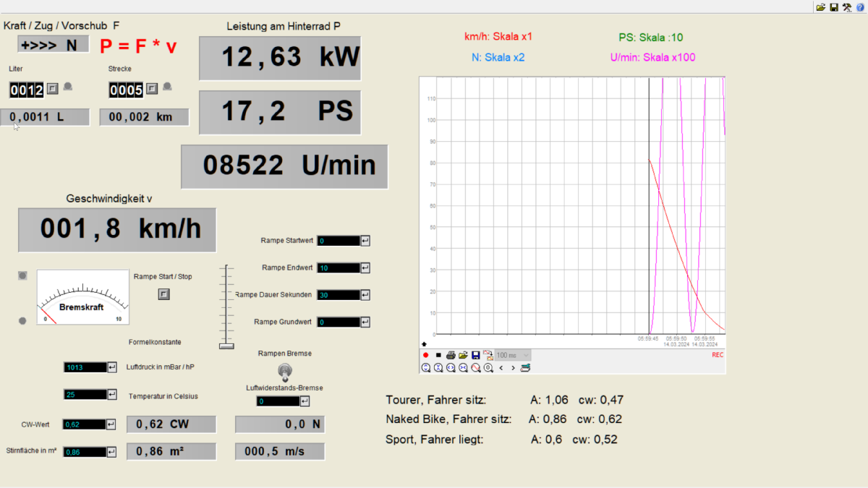This screenshot has height=488, width=868.
Task: Confirm the Rampe Endwert enter button
Action: [365, 268]
